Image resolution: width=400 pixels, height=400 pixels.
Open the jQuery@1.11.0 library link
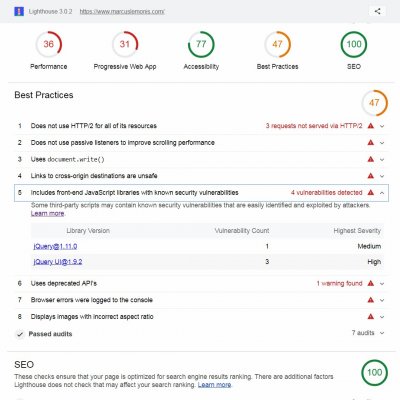(x=55, y=246)
